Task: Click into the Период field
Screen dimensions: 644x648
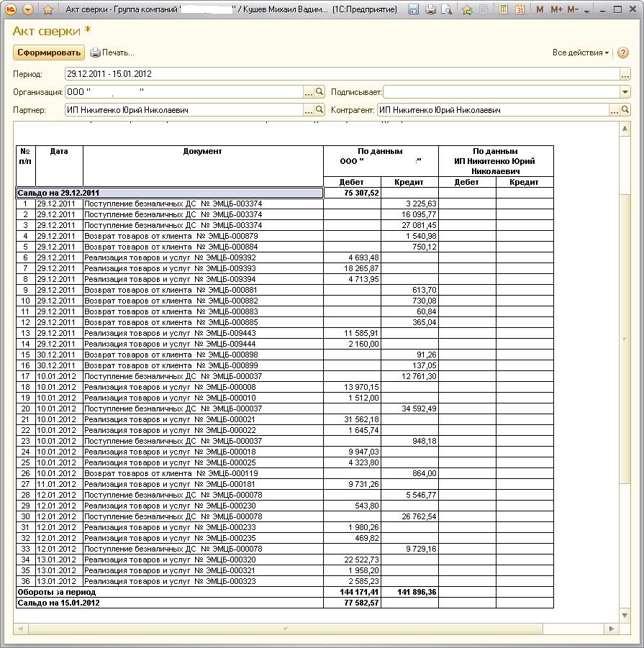Action: tap(343, 74)
